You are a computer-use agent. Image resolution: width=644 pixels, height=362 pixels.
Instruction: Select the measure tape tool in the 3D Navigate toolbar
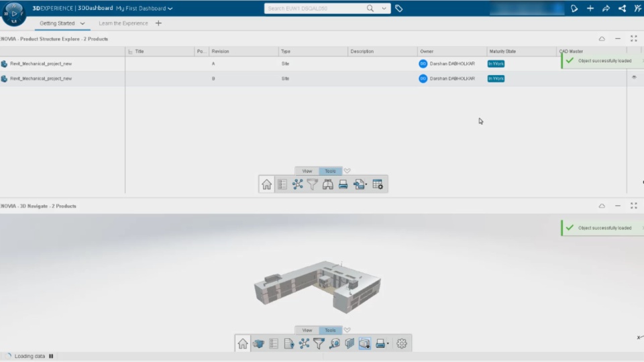coord(334,343)
